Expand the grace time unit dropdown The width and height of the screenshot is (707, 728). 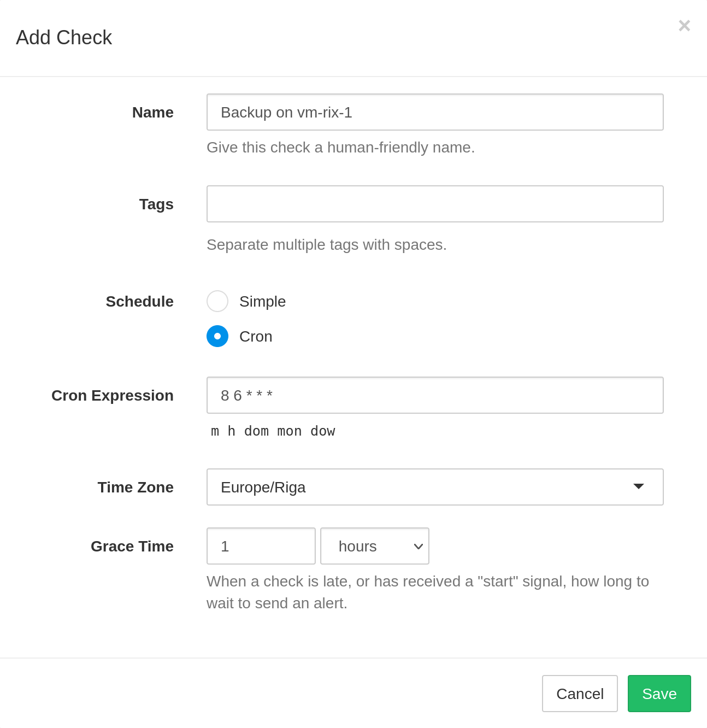pyautogui.click(x=375, y=546)
